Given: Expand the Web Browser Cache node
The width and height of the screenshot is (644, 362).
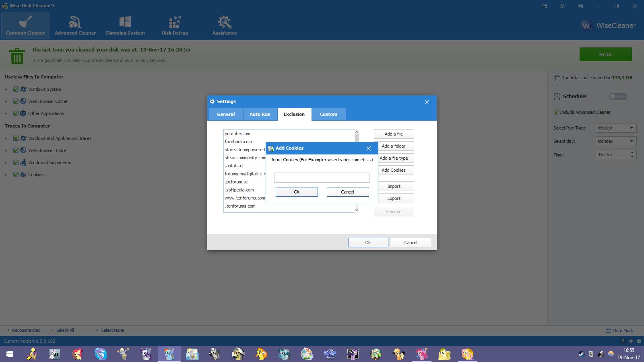Looking at the screenshot, I should tap(6, 101).
